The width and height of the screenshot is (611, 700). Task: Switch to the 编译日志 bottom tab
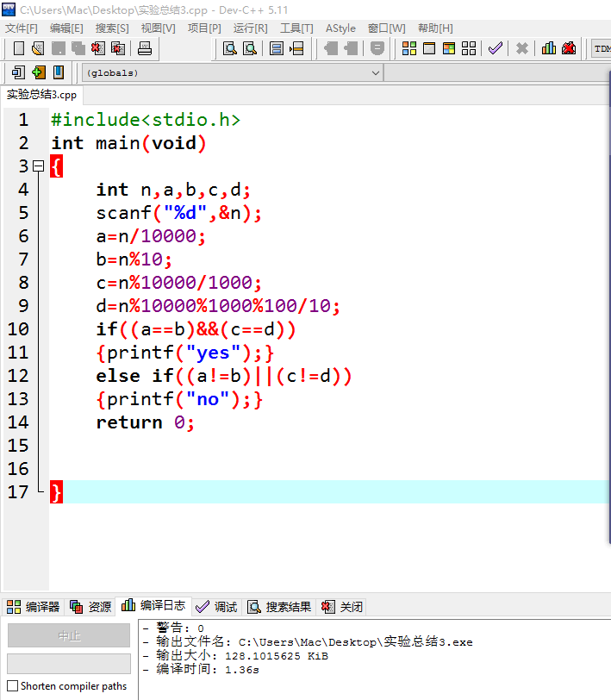pyautogui.click(x=153, y=606)
